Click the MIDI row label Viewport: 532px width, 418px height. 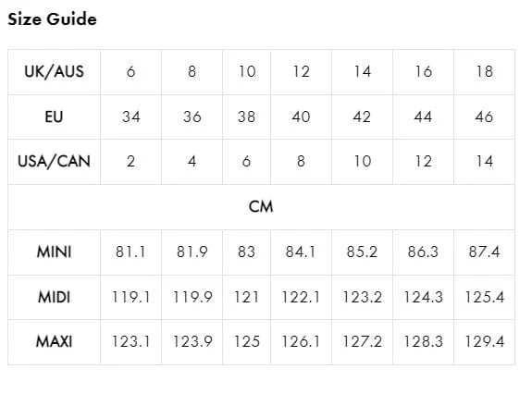click(x=54, y=297)
